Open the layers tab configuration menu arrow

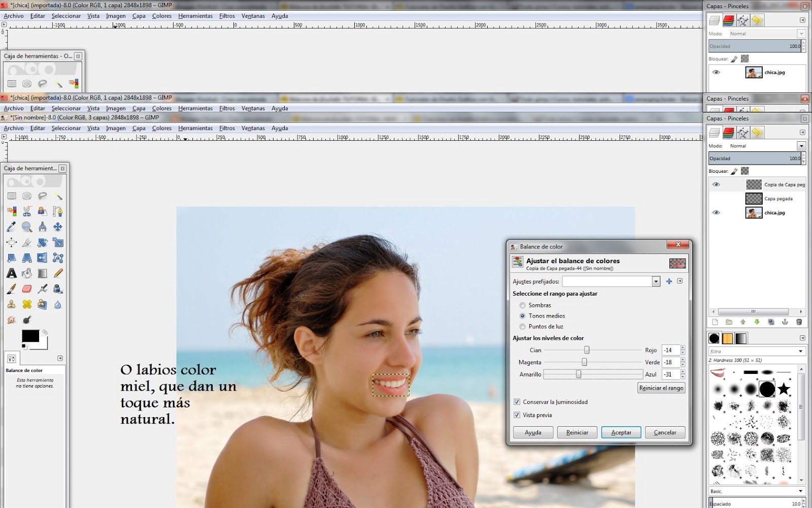802,133
